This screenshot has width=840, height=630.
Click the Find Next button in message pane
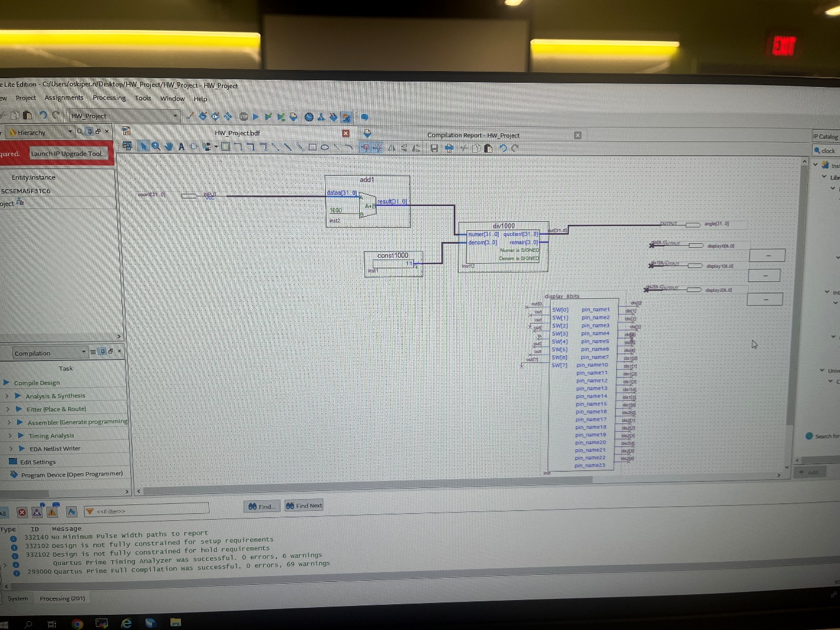point(303,506)
